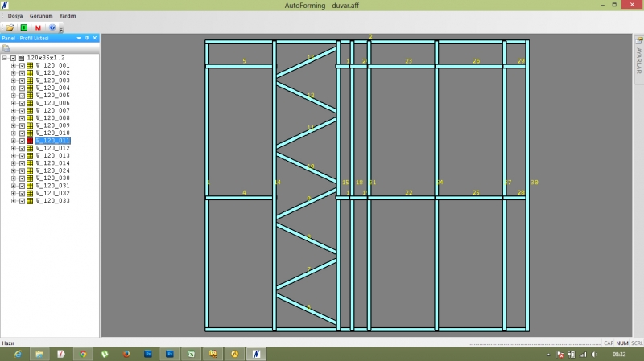The width and height of the screenshot is (644, 361).
Task: Click profile label 4 in drawing
Action: (245, 192)
